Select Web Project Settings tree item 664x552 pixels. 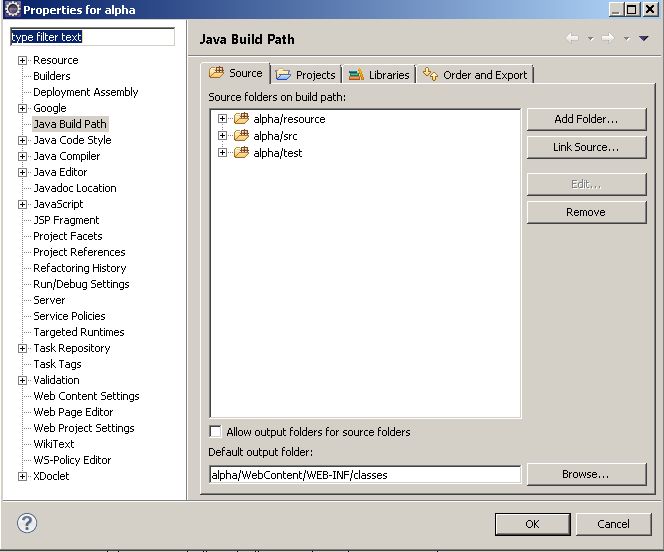(84, 428)
